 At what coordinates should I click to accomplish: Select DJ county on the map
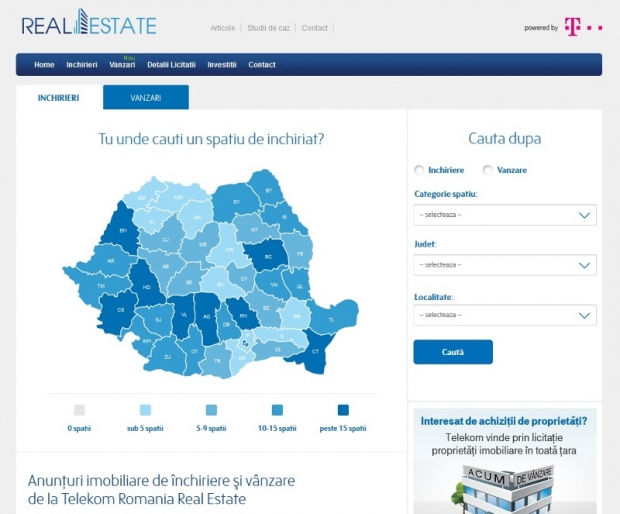point(167,357)
